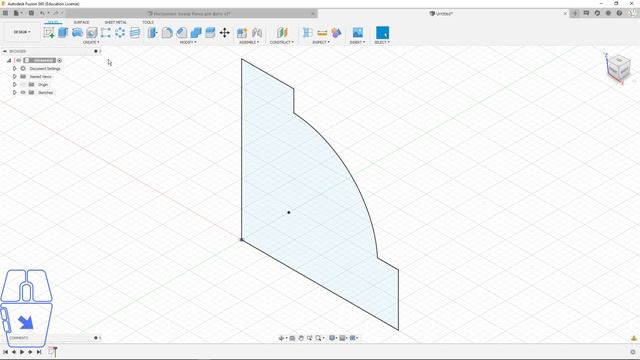
Task: Switch to the Sheet Metal tab
Action: (x=116, y=22)
